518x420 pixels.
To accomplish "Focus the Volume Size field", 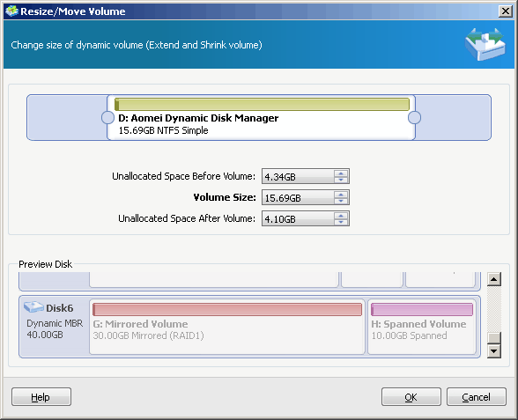I will 298,197.
